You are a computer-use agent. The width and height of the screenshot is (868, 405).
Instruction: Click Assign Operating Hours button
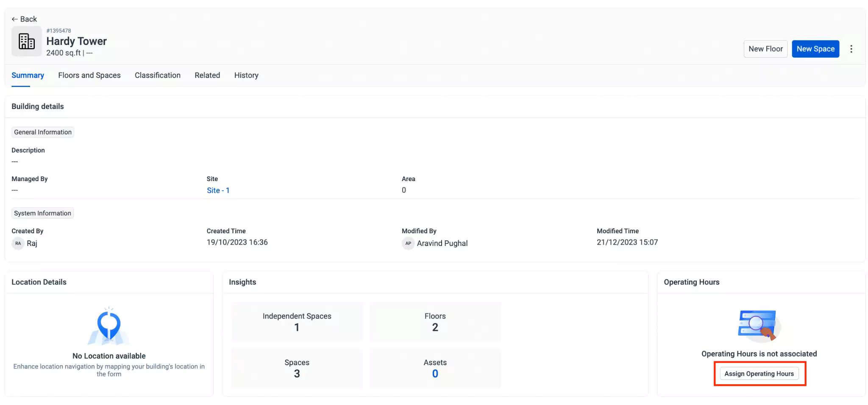(x=759, y=374)
